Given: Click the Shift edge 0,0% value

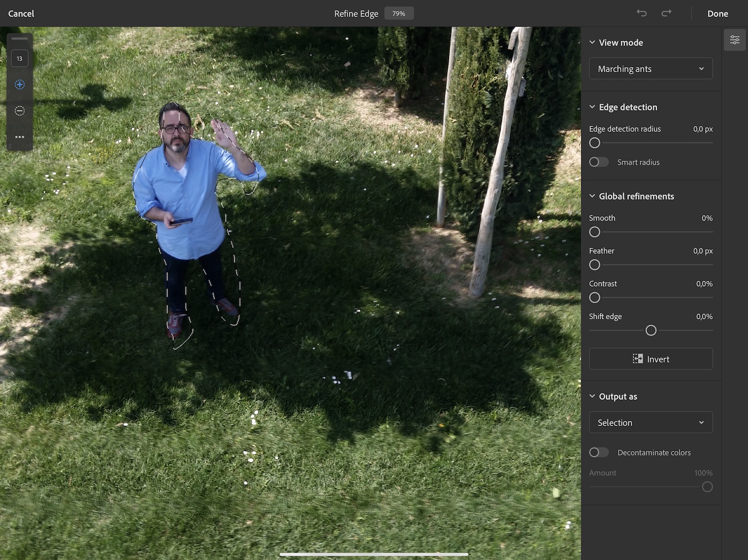Looking at the screenshot, I should click(704, 316).
